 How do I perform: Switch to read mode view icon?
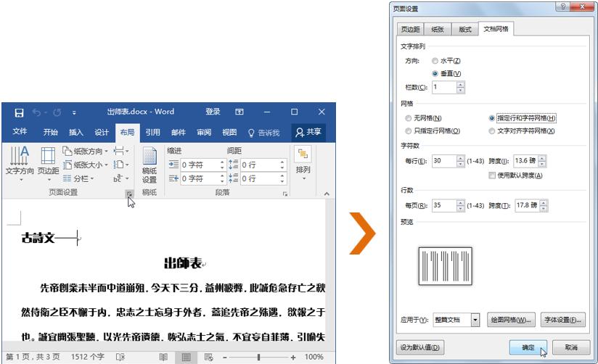pyautogui.click(x=163, y=357)
